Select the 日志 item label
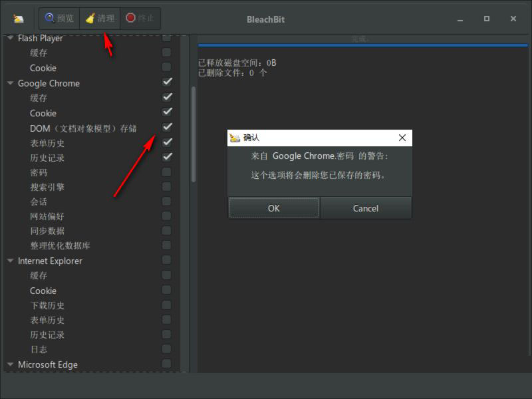The image size is (532, 399). tap(39, 350)
